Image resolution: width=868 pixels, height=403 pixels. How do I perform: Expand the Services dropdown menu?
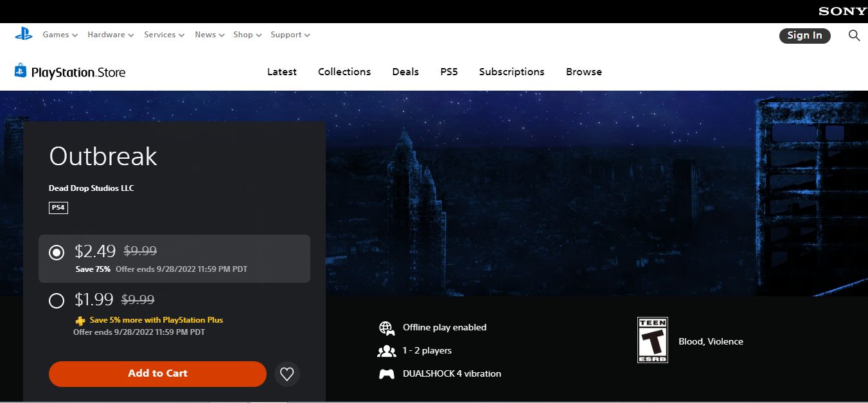pos(164,35)
